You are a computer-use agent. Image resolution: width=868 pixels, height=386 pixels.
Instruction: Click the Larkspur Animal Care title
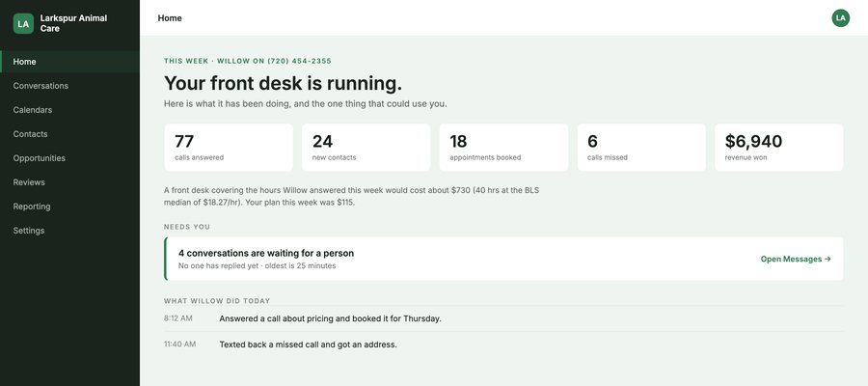tap(73, 23)
